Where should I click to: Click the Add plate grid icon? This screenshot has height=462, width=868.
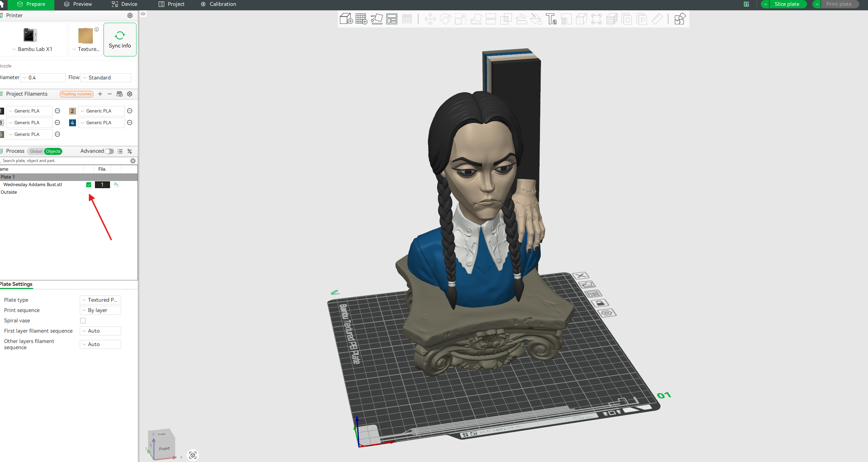361,19
